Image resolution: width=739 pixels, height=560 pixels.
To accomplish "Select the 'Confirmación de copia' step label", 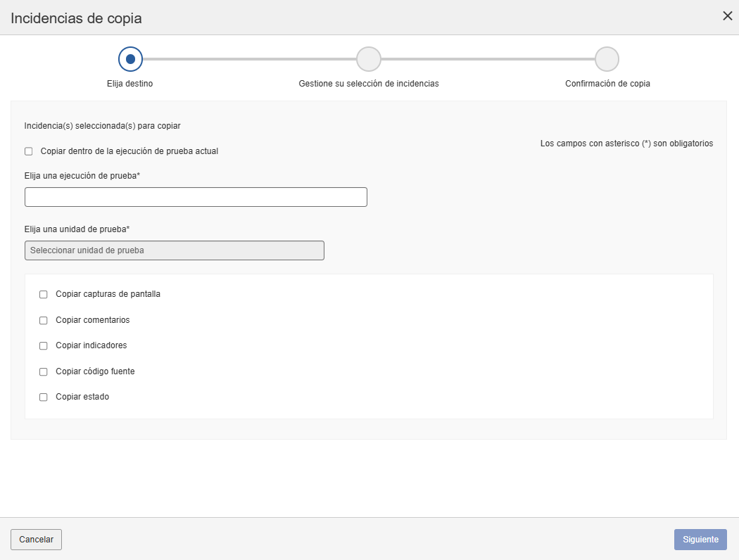I will 607,84.
